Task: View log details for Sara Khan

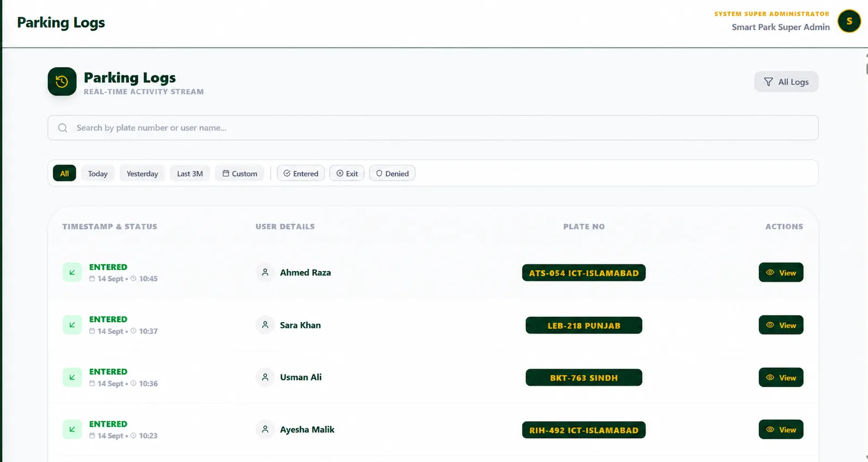Action: [x=781, y=325]
